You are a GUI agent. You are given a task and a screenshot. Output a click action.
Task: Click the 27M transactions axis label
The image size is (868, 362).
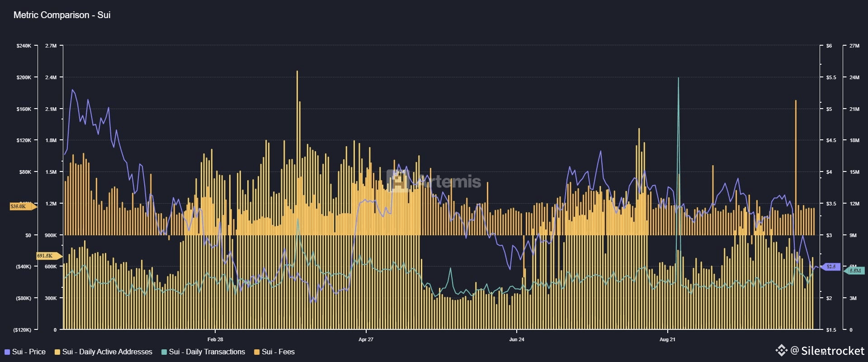854,46
